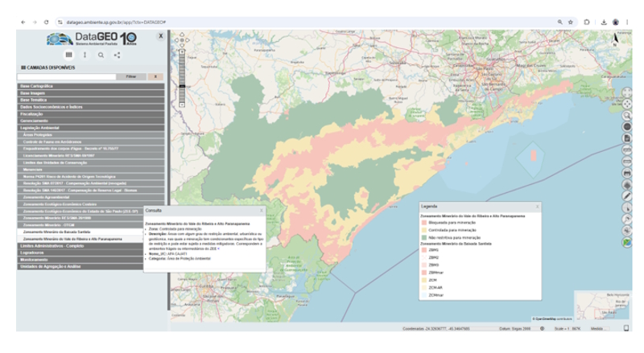The height and width of the screenshot is (353, 644).
Task: Click the magnifier zoom tool on map toolbar
Action: [627, 115]
